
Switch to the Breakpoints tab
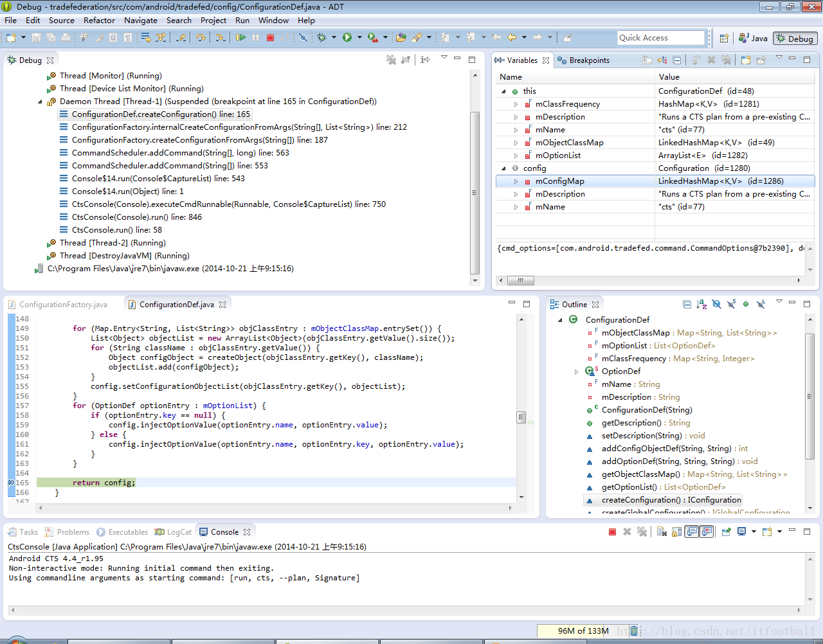coord(588,60)
